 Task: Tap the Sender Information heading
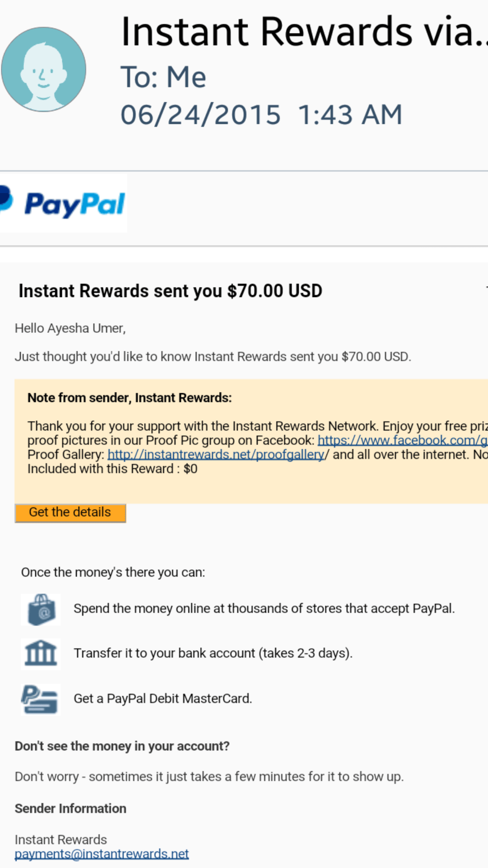click(70, 808)
